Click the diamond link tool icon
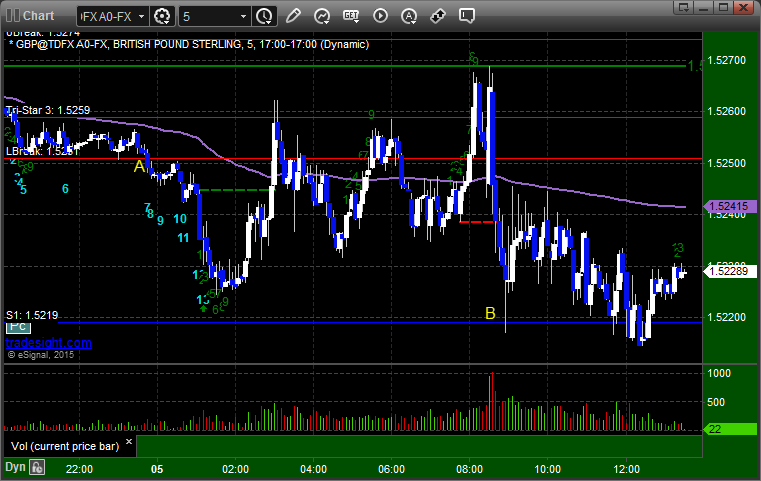The height and width of the screenshot is (481, 761). (437, 16)
